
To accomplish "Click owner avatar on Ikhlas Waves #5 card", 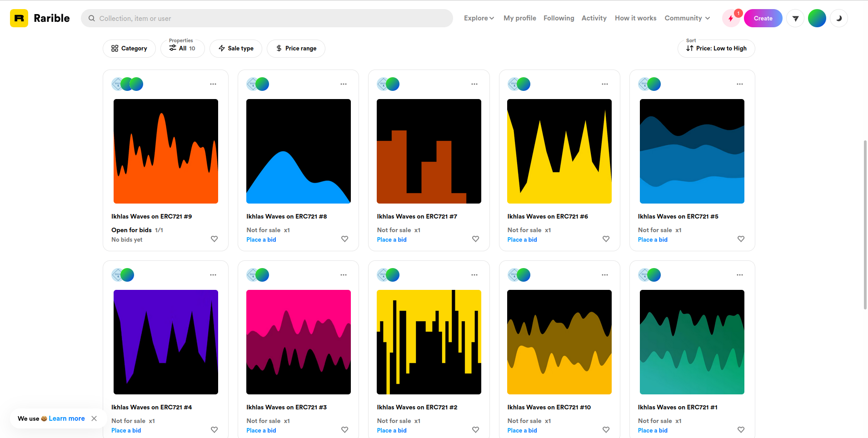I will [654, 84].
